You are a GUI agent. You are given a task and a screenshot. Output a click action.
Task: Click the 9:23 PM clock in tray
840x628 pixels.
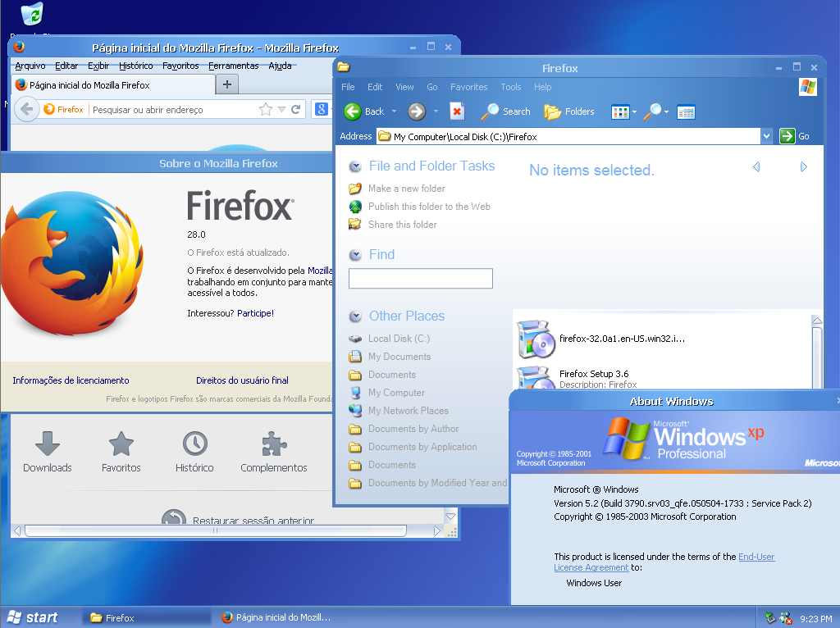pyautogui.click(x=816, y=618)
